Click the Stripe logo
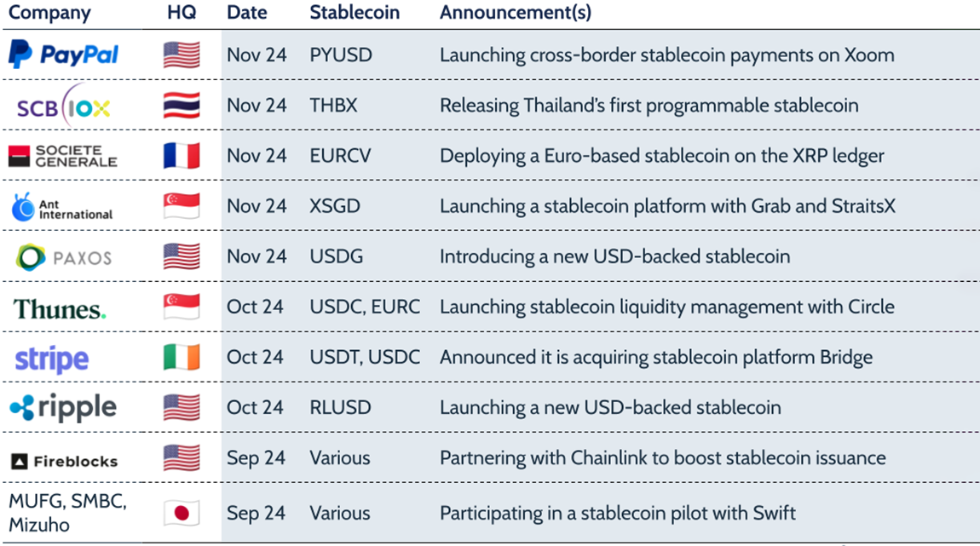980x546 pixels. 52,359
